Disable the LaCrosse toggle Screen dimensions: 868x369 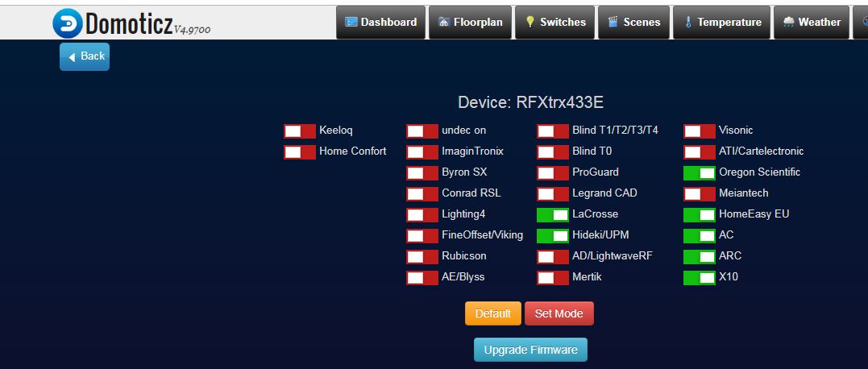pos(553,215)
